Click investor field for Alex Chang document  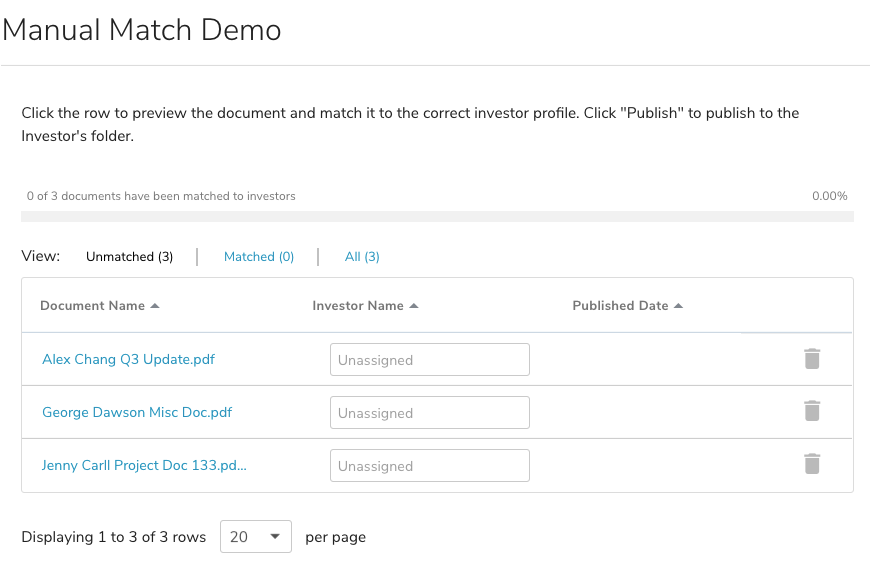tap(429, 360)
